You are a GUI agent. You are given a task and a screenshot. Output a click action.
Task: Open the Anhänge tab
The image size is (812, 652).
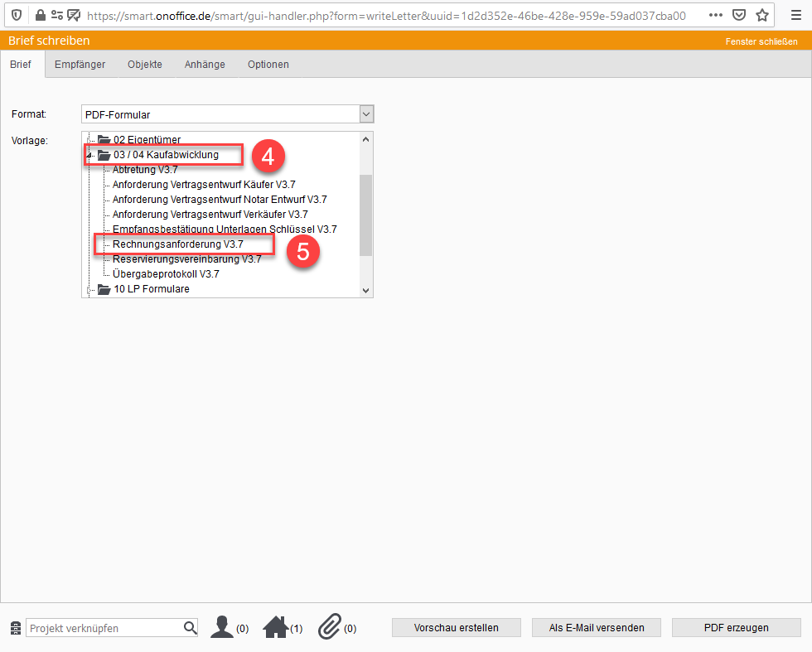pos(205,65)
